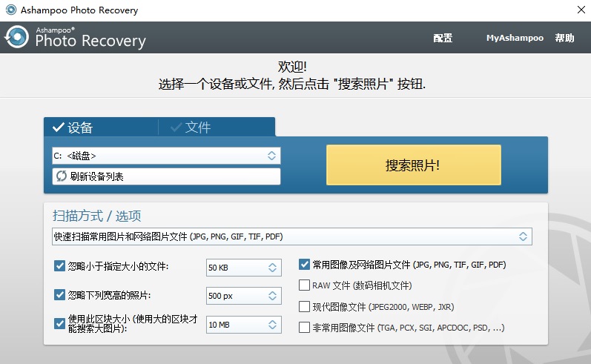
Task: Open the 帮助 menu
Action: (564, 38)
